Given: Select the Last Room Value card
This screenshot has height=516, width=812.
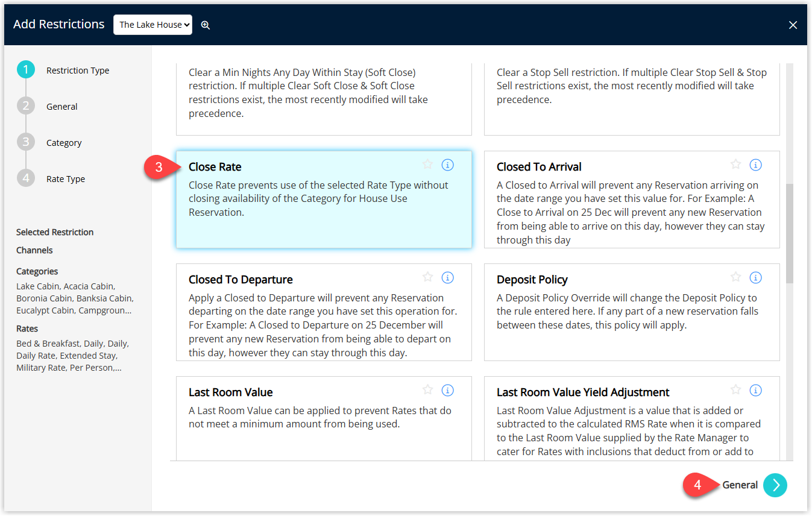Looking at the screenshot, I should [x=324, y=418].
